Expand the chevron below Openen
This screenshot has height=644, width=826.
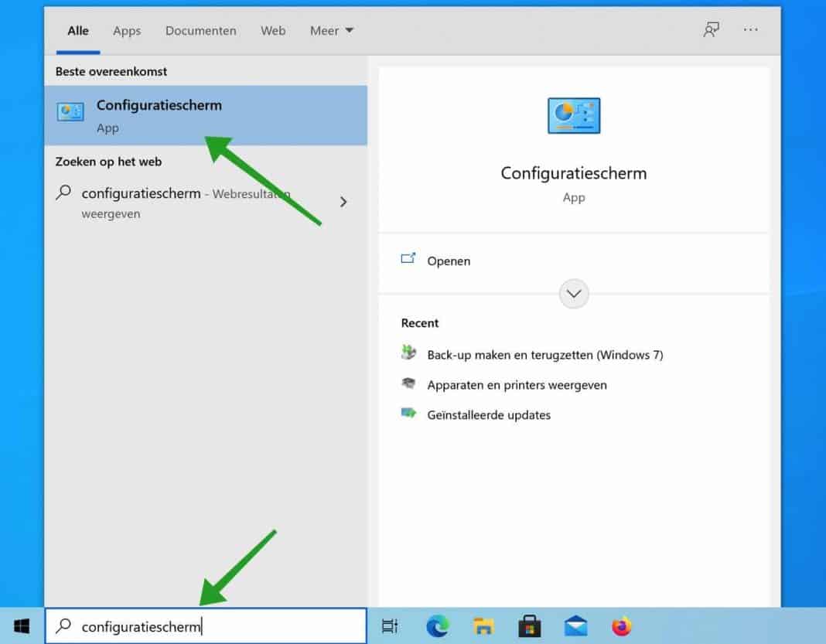(573, 294)
